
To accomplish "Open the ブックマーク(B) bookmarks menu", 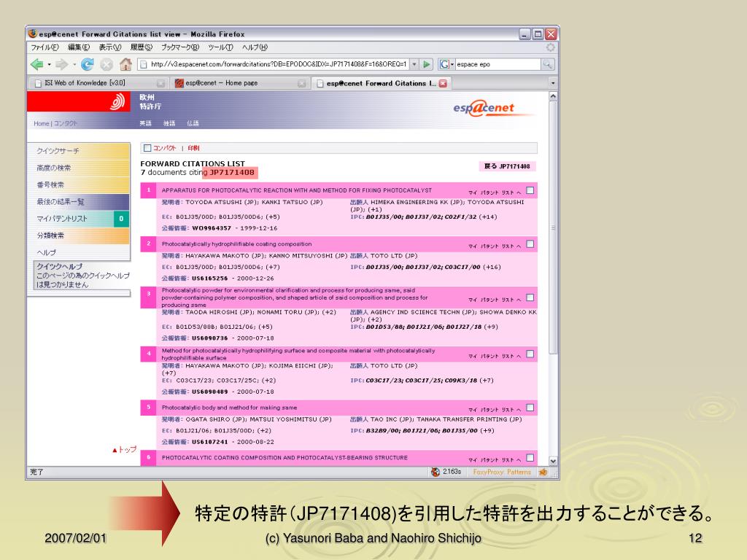I will 180,47.
